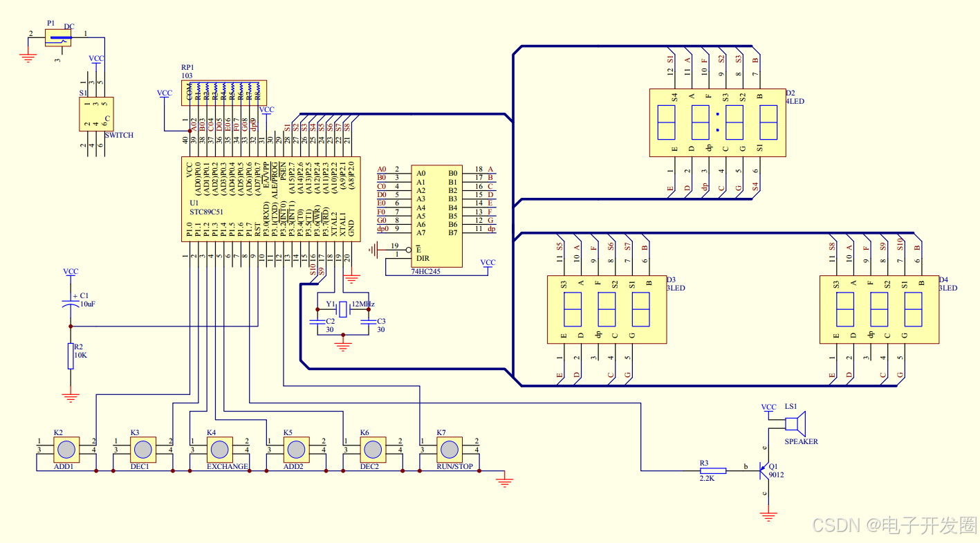Select the LS1 speaker symbol
This screenshot has width=980, height=543.
click(x=795, y=423)
